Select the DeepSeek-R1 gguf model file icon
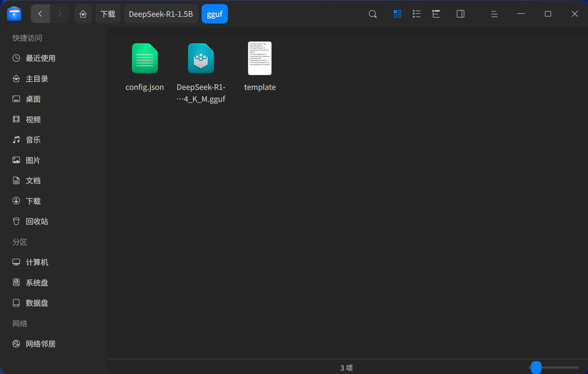Viewport: 588px width, 374px height. 201,58
